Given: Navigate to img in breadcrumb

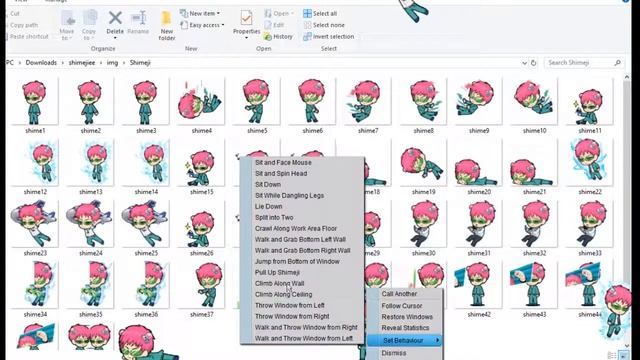Looking at the screenshot, I should coord(112,63).
